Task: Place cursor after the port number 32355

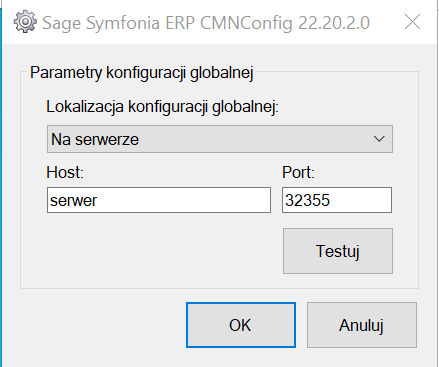Action: click(331, 200)
